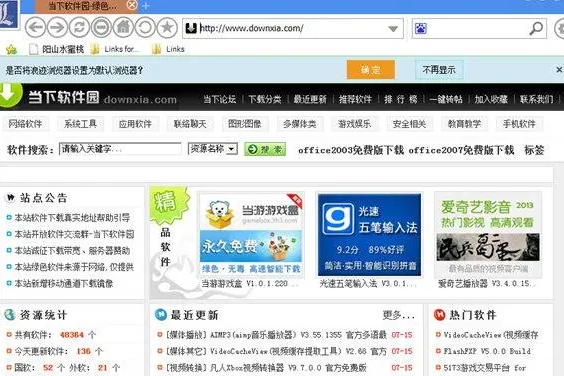Image resolution: width=564 pixels, height=376 pixels.
Task: Open the Links for... bookmarks folder
Action: (114, 49)
